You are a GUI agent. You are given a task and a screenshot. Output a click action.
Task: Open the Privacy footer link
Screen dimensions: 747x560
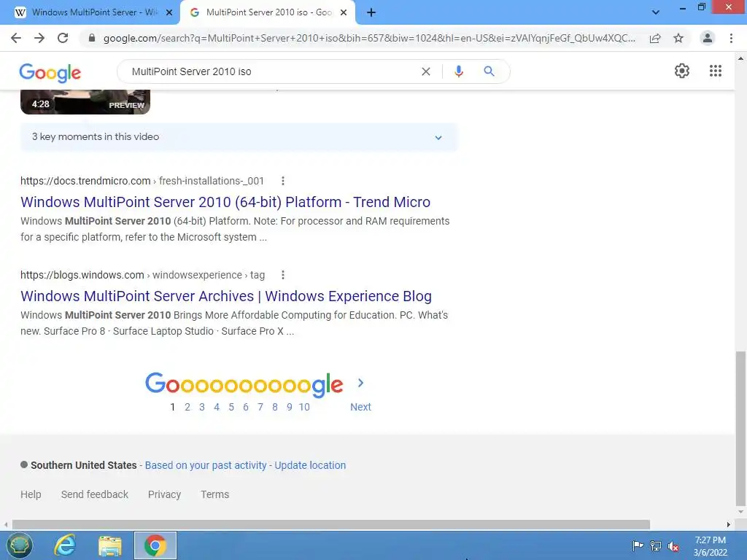tap(164, 494)
